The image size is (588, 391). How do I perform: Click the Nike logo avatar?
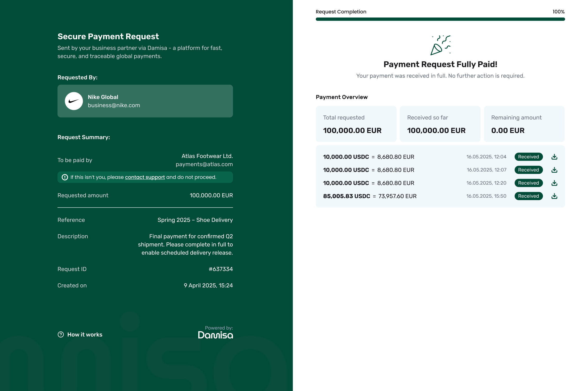click(x=74, y=101)
